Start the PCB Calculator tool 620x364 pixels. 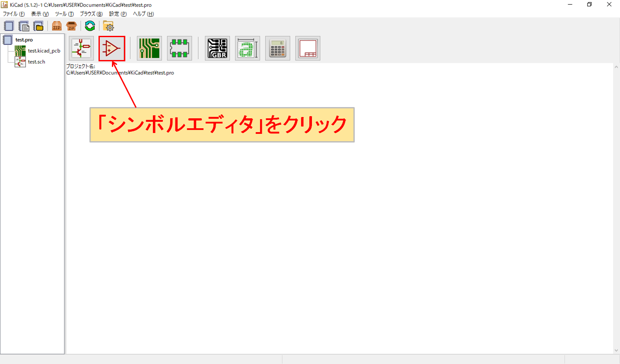click(277, 48)
